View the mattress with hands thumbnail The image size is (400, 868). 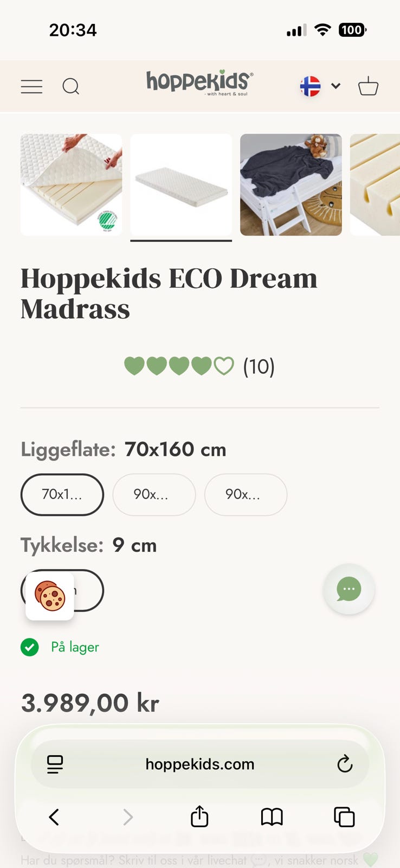[72, 184]
